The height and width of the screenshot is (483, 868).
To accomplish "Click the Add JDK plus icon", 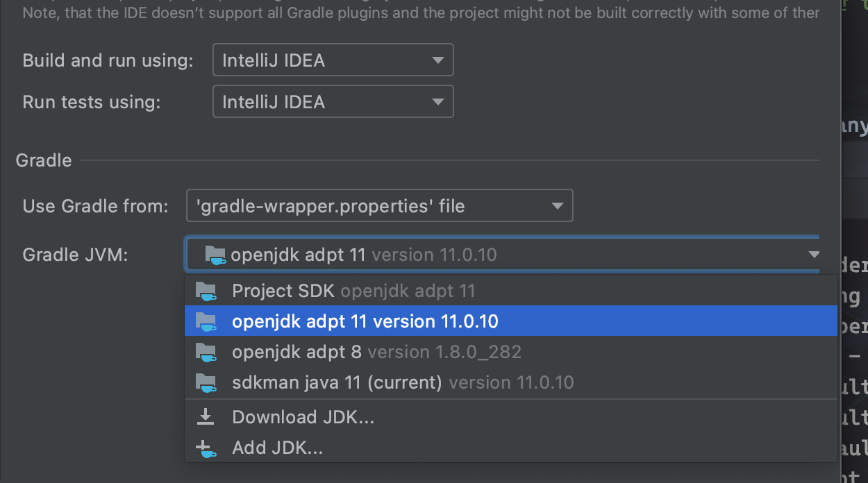I will (x=206, y=448).
